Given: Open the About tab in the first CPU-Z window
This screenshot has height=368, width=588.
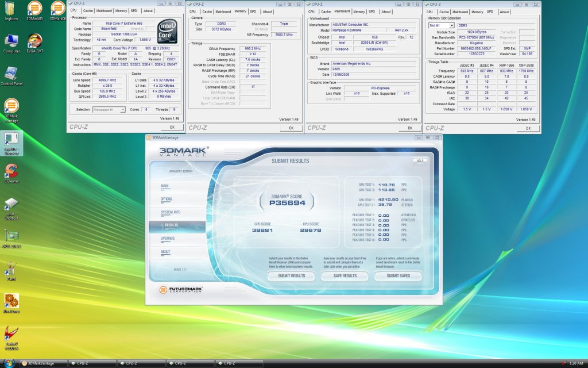Looking at the screenshot, I should pyautogui.click(x=148, y=11).
